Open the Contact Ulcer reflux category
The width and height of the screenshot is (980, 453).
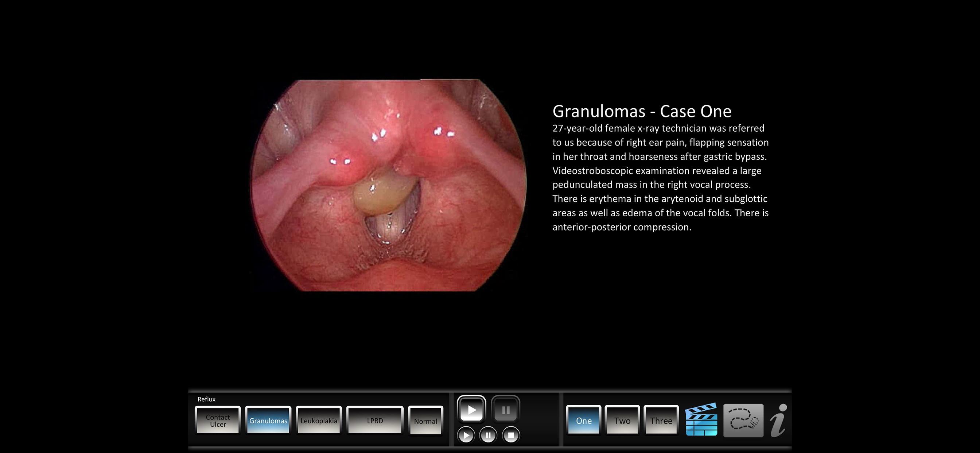click(x=218, y=420)
